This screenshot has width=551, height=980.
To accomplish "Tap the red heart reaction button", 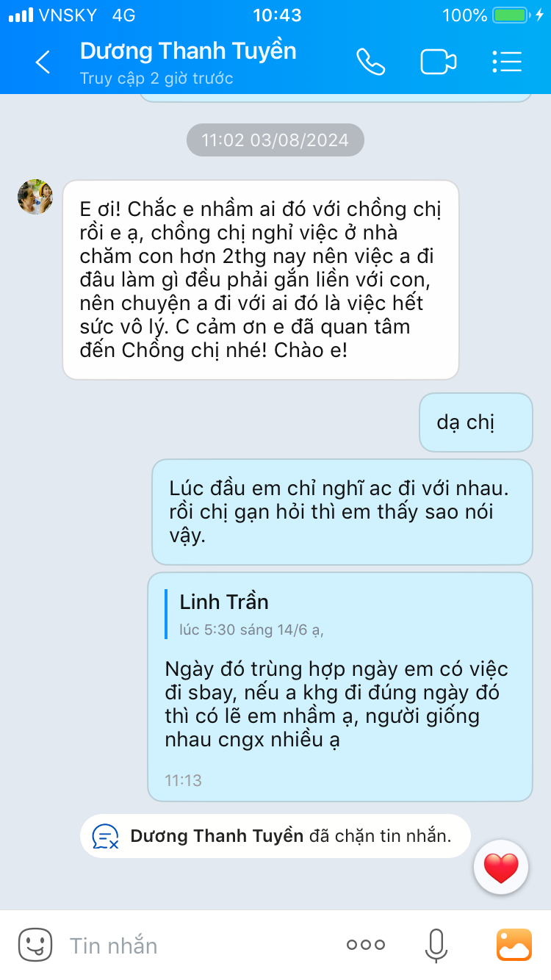I will click(501, 868).
